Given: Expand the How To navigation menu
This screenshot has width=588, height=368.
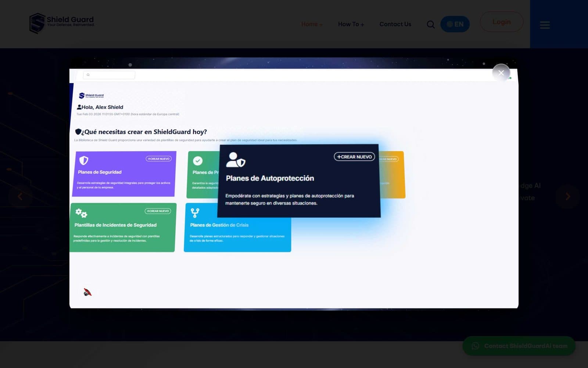Looking at the screenshot, I should tap(351, 24).
